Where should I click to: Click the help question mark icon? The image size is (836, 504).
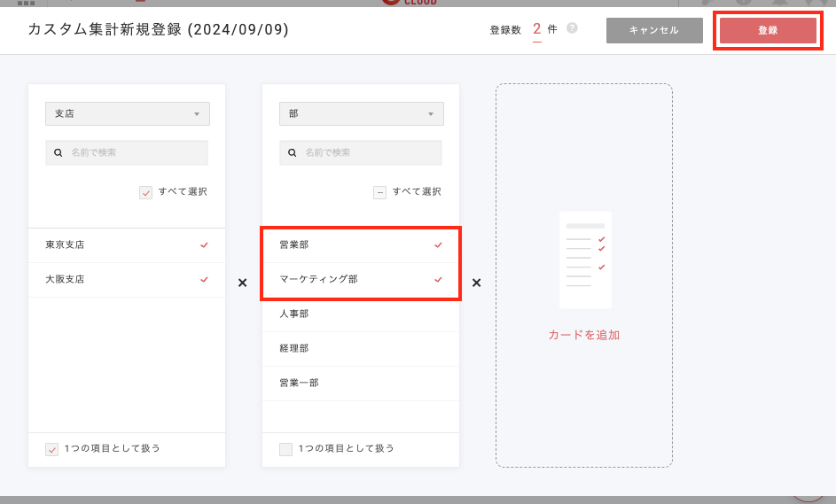click(x=572, y=28)
